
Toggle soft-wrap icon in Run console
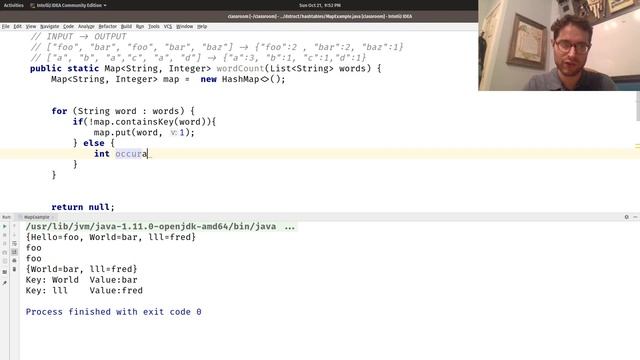[x=14, y=244]
